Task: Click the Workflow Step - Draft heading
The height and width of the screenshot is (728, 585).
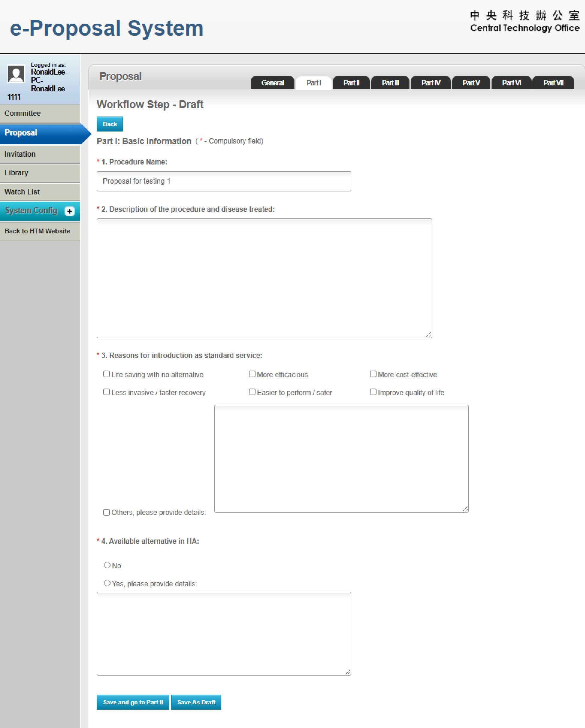Action: pyautogui.click(x=150, y=105)
